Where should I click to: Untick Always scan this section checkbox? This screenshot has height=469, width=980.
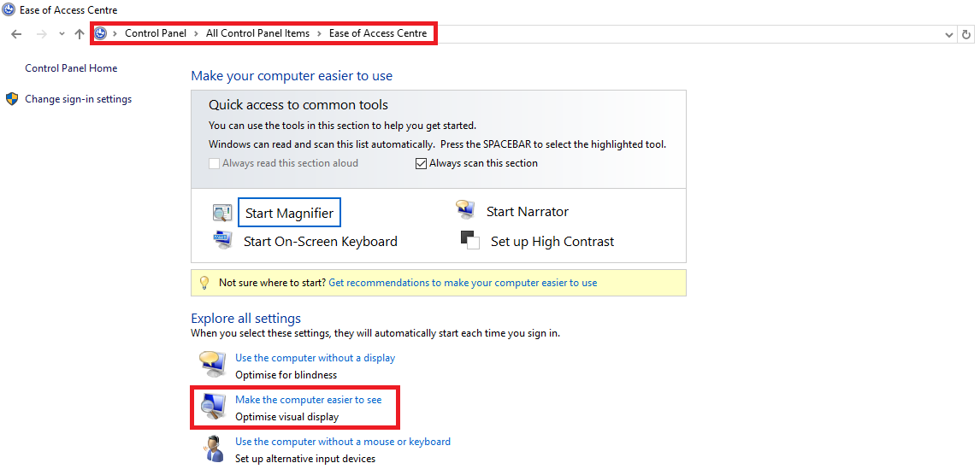[x=422, y=164]
